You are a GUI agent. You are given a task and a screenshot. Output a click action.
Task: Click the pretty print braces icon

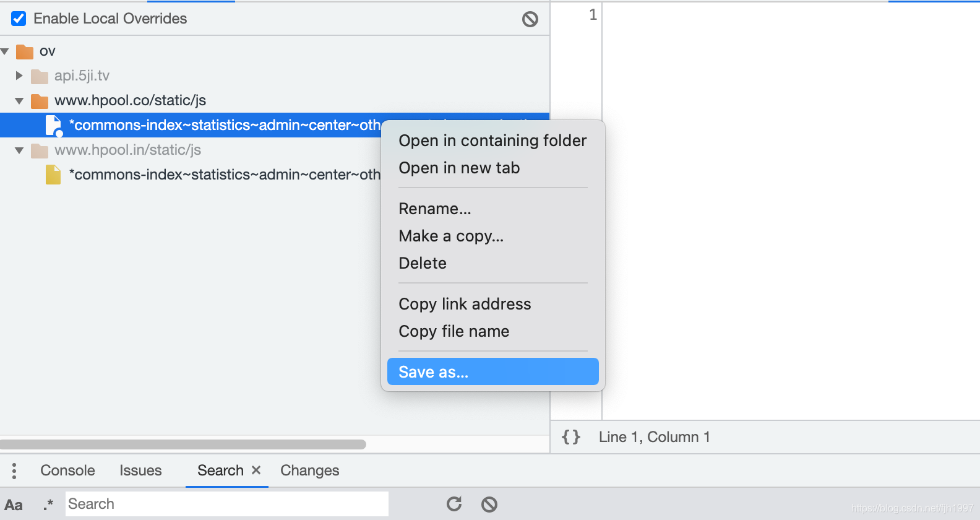tap(570, 437)
